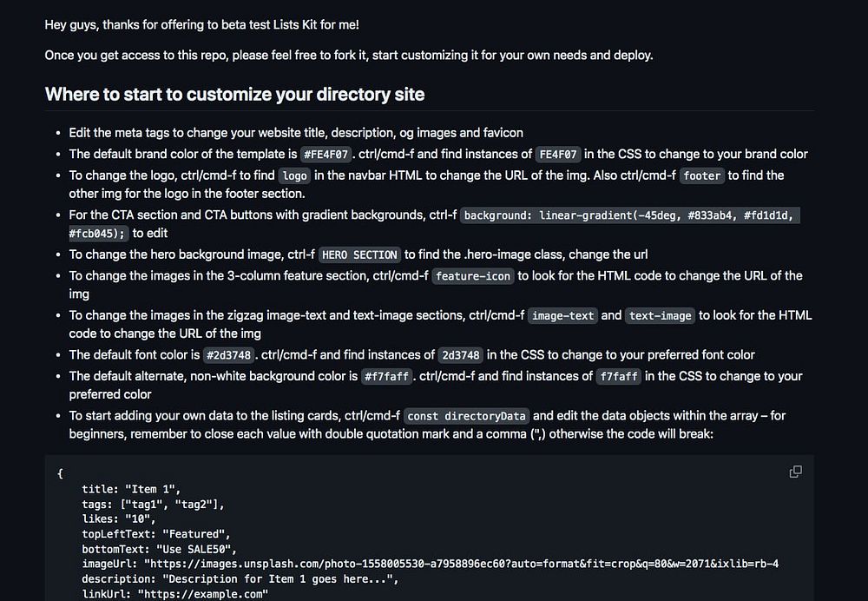The width and height of the screenshot is (868, 601).
Task: Click the #f7faff background color code chip
Action: 387,377
